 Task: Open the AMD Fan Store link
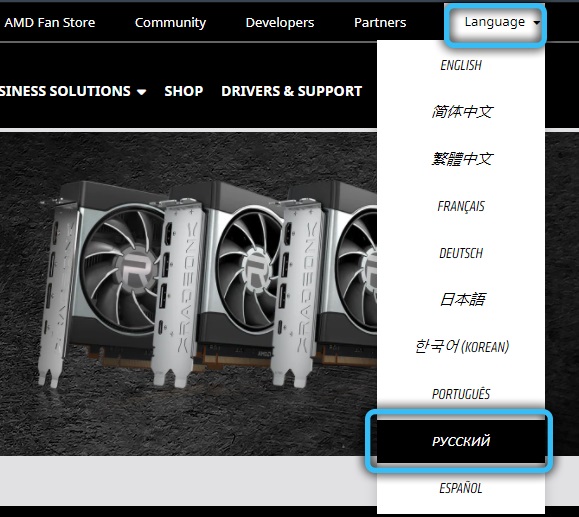pyautogui.click(x=50, y=23)
